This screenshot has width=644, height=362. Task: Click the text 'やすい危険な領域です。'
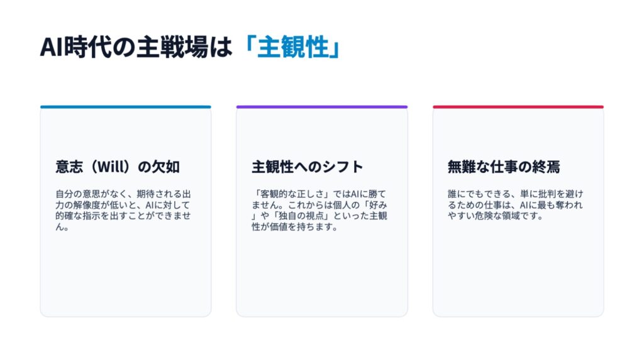click(x=496, y=216)
